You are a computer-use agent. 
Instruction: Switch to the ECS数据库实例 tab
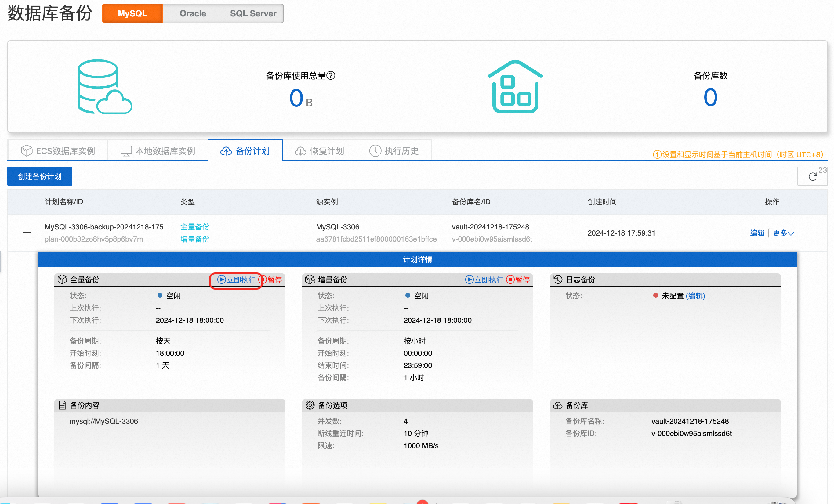[58, 151]
